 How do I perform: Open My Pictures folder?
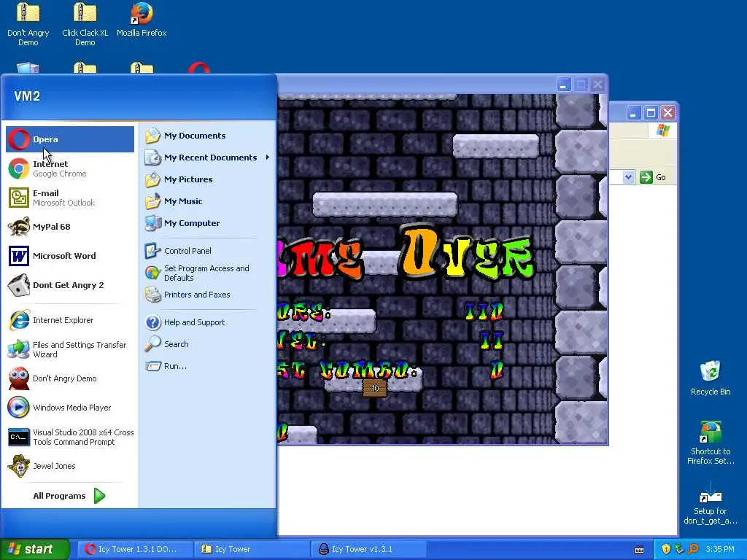click(x=208, y=179)
